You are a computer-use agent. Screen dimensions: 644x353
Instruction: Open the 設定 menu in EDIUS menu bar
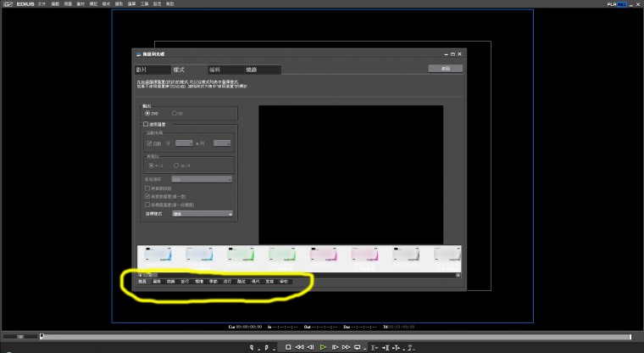(x=157, y=4)
